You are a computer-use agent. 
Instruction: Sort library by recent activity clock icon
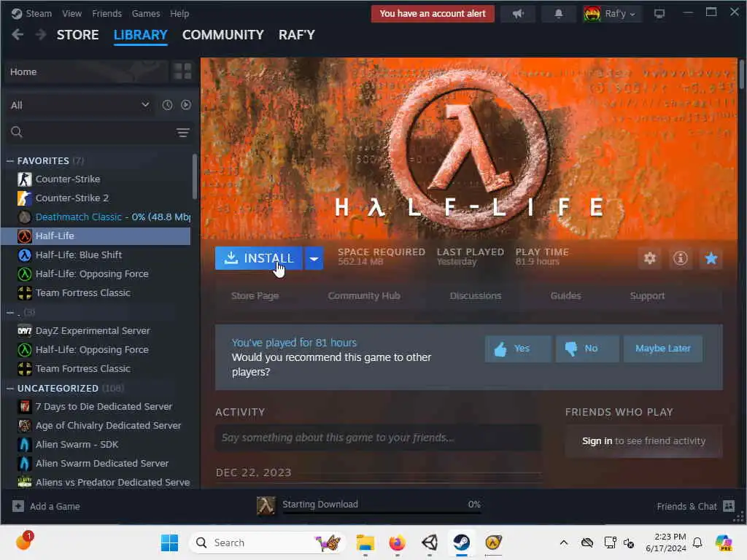[167, 105]
